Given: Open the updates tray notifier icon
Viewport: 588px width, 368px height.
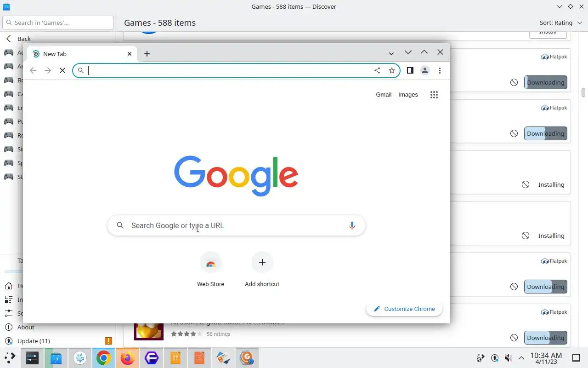Looking at the screenshot, I should (x=495, y=358).
